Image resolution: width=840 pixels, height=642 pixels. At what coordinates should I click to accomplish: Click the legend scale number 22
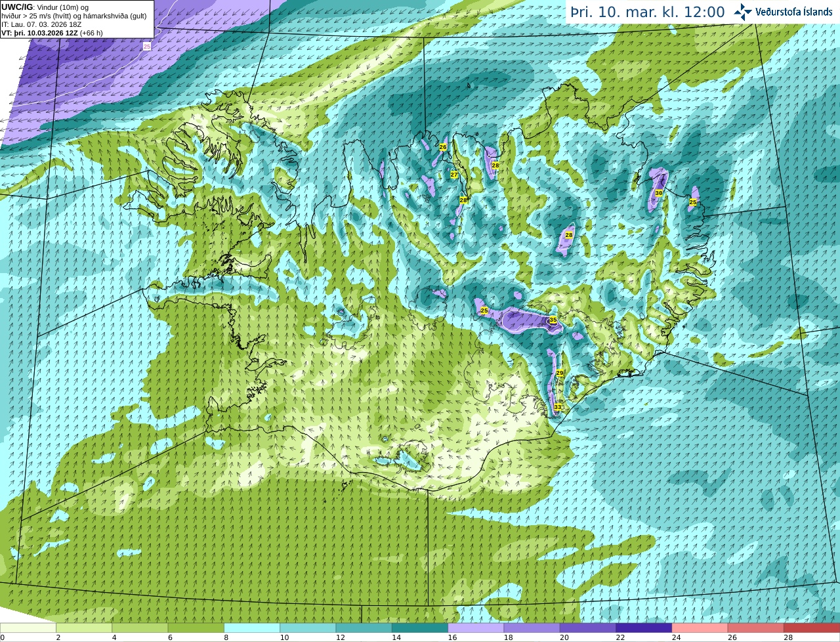[x=621, y=637]
